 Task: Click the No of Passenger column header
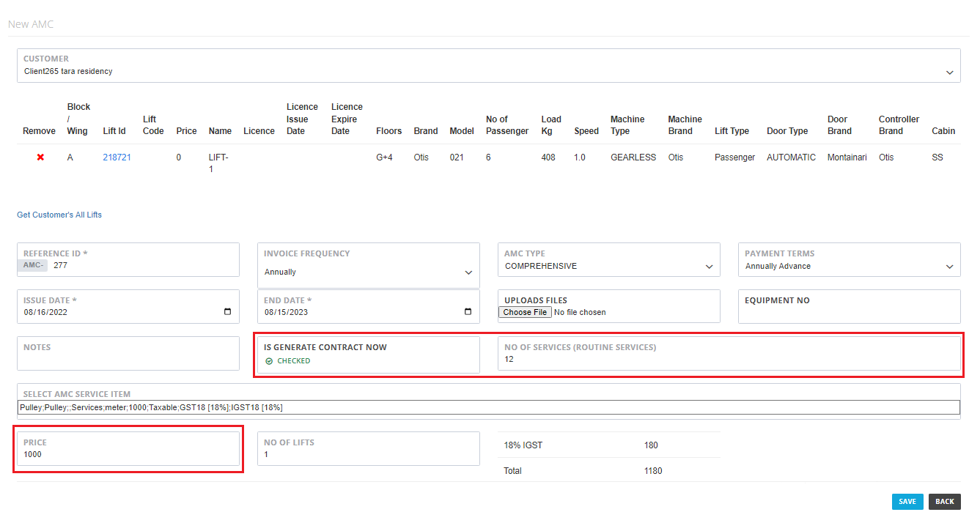pyautogui.click(x=507, y=125)
